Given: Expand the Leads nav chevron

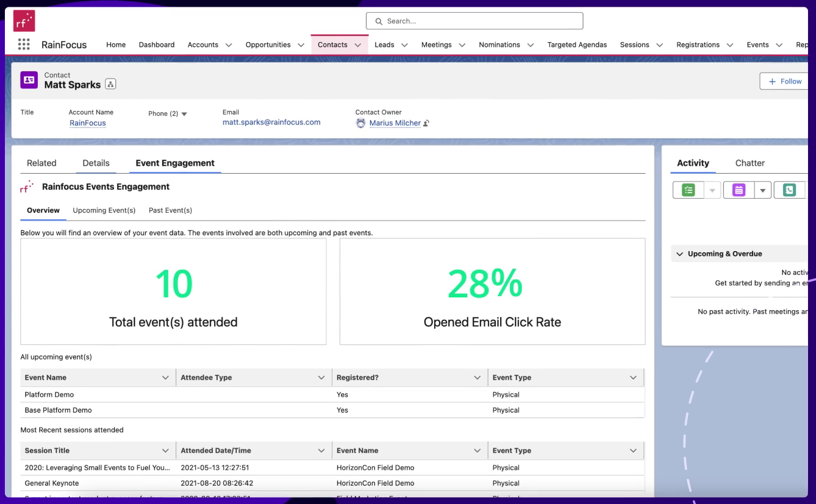Looking at the screenshot, I should (x=404, y=45).
